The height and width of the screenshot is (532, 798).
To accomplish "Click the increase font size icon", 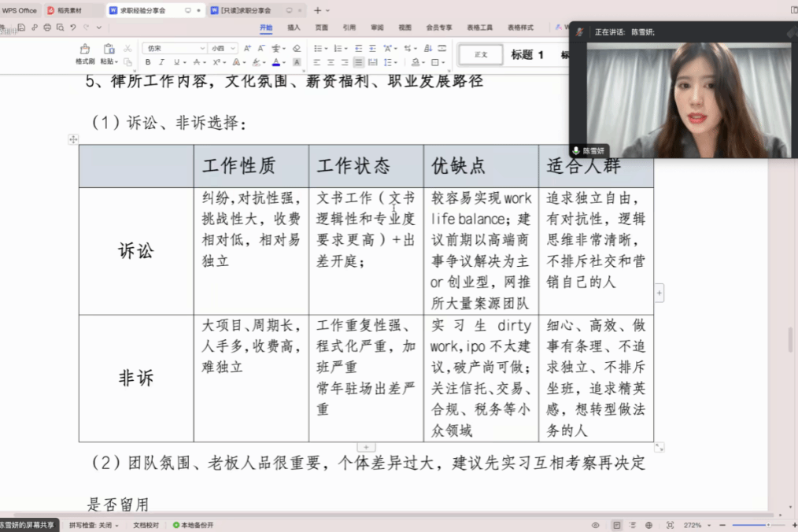I will click(247, 48).
